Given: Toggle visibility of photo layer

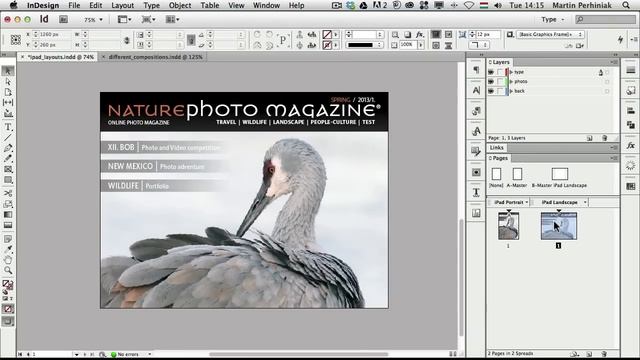Looking at the screenshot, I should point(491,82).
